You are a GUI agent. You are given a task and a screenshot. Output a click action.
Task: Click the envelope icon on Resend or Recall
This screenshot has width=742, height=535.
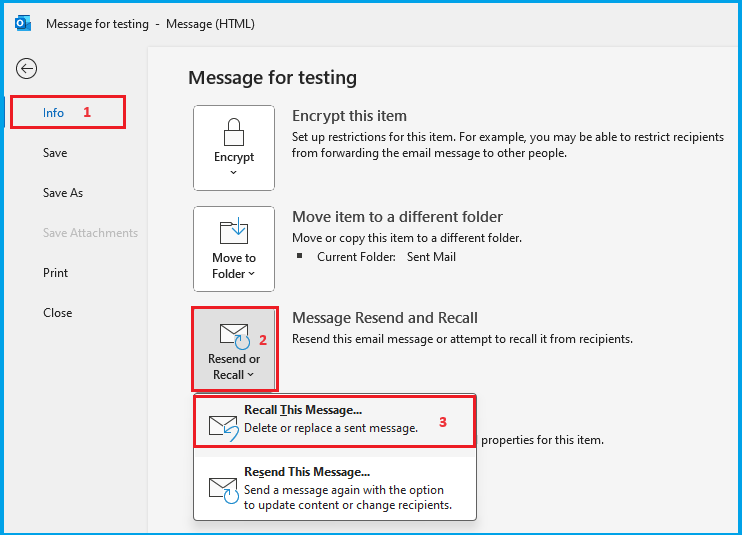(233, 335)
